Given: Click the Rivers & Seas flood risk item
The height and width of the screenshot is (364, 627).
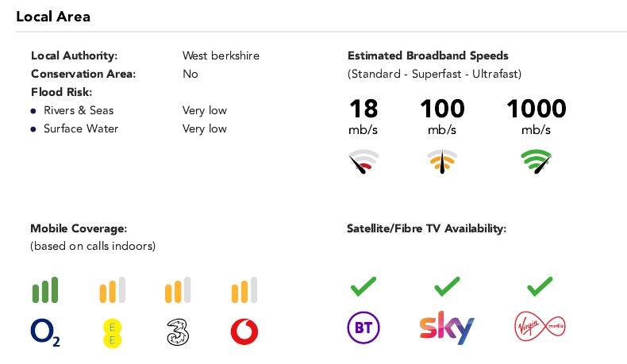Looking at the screenshot, I should [x=79, y=110].
